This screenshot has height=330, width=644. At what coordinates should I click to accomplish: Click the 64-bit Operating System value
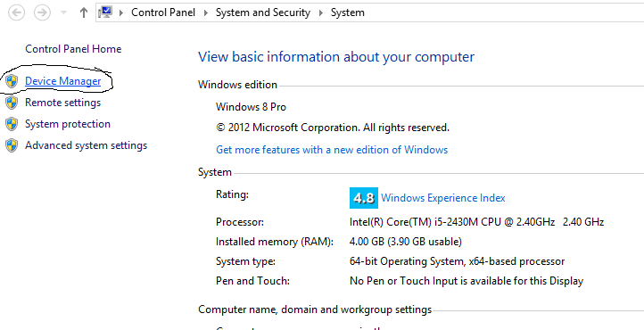457,261
